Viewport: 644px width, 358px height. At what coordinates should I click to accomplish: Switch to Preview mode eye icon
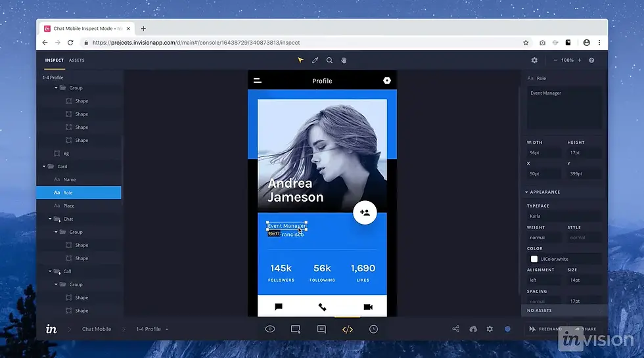click(270, 329)
